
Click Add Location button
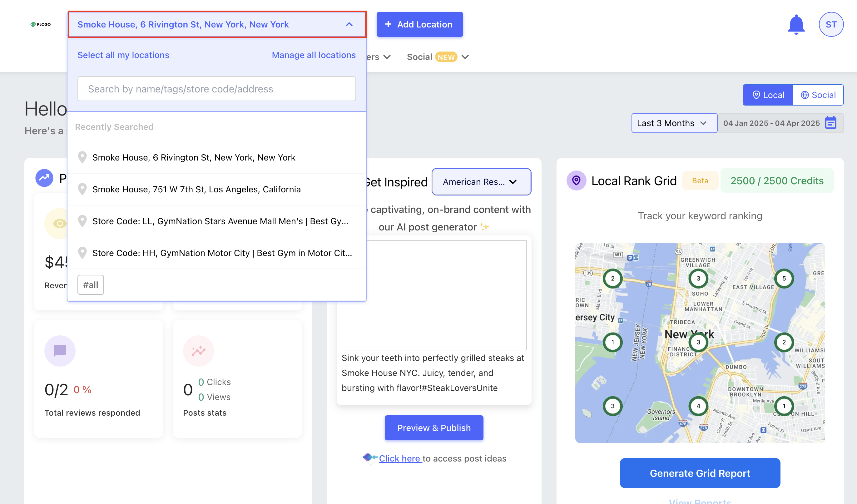pyautogui.click(x=419, y=24)
